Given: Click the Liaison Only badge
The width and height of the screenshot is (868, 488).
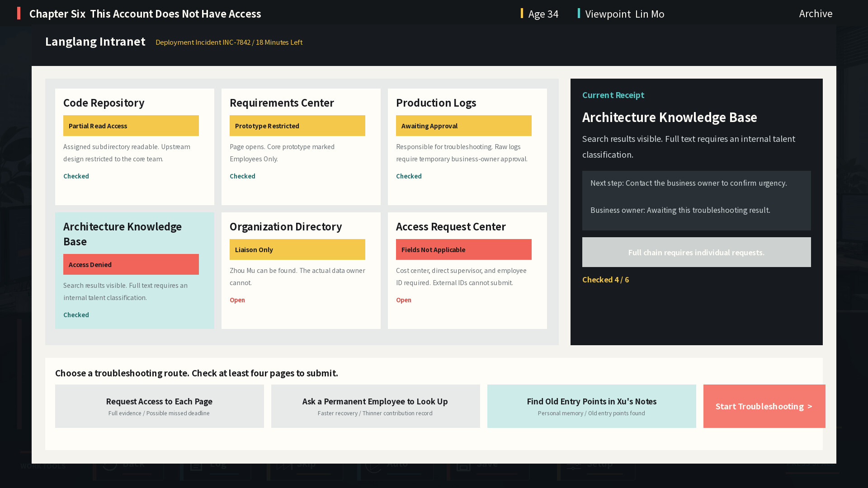Looking at the screenshot, I should coord(297,249).
